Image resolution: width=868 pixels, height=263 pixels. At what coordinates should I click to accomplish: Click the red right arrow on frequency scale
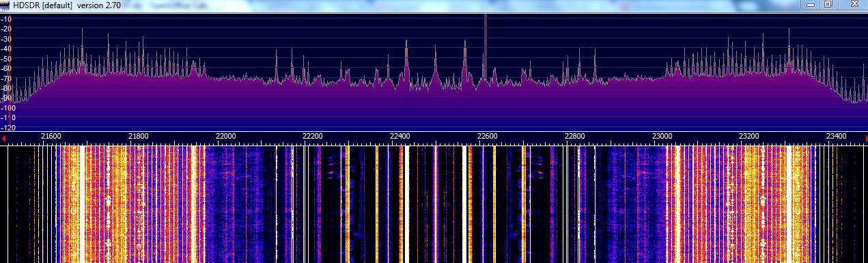pos(865,137)
